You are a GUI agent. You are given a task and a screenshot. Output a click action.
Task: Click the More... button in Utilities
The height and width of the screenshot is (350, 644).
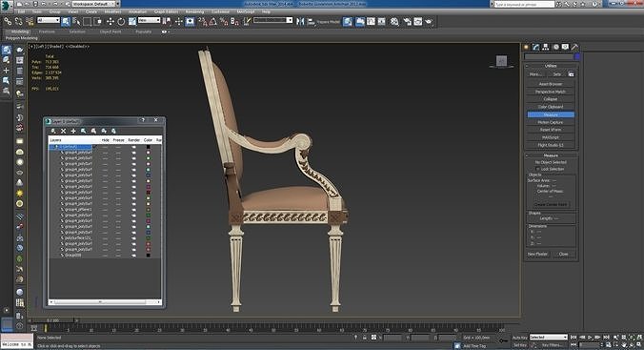(x=535, y=74)
